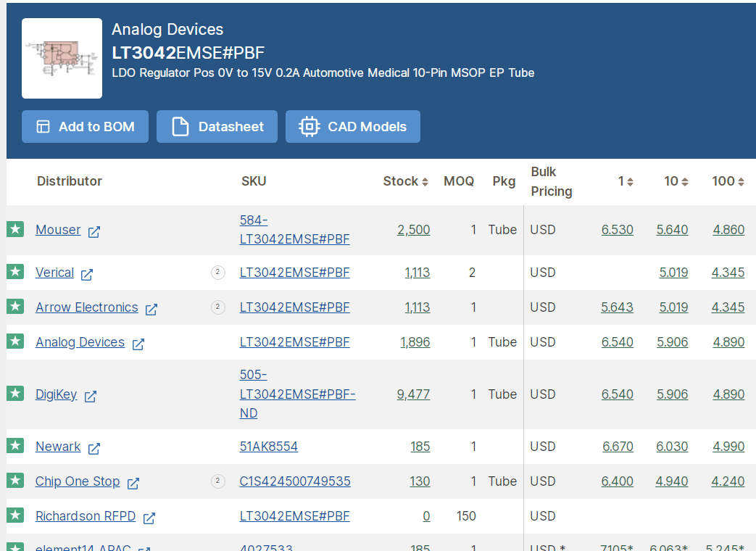Click DigiKey stock value 9,477
Viewport: 756px width, 551px height.
[x=414, y=394]
